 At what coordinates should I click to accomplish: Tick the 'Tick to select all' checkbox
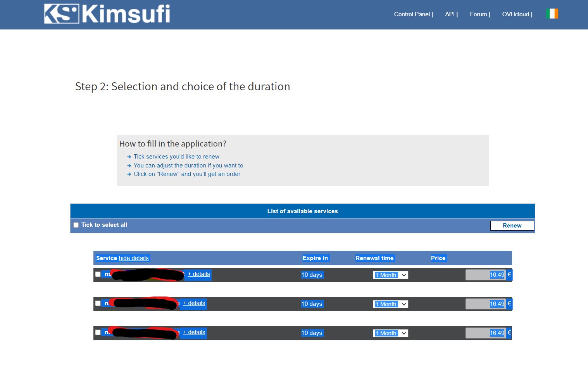tap(76, 225)
